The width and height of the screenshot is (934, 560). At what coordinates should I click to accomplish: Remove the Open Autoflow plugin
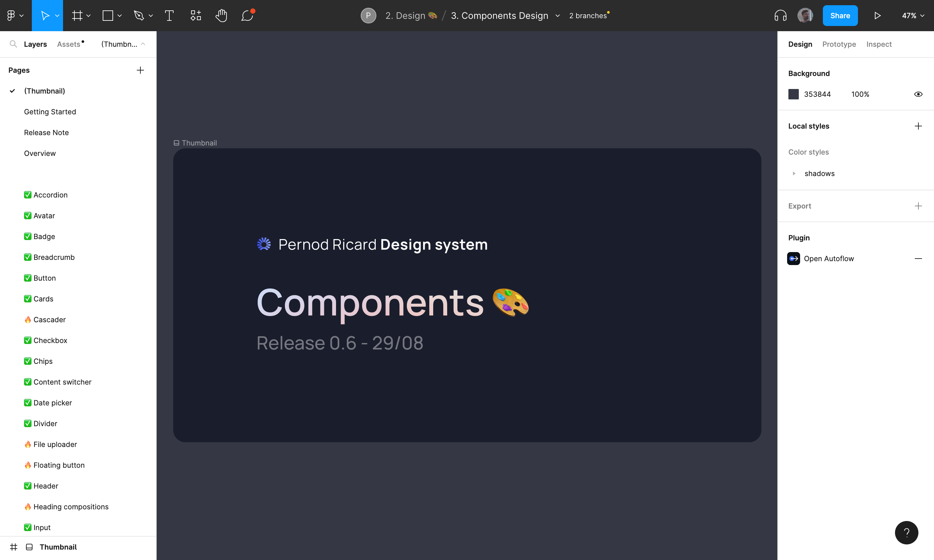coord(918,259)
